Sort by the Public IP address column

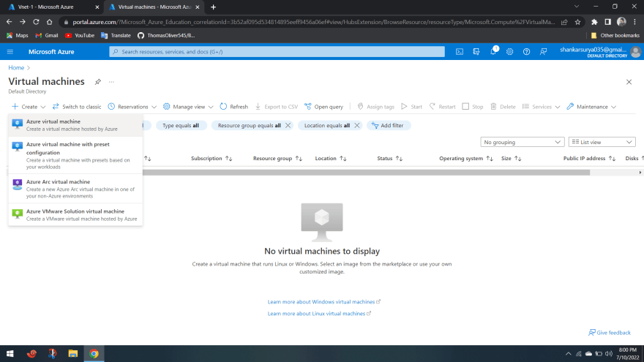[589, 159]
